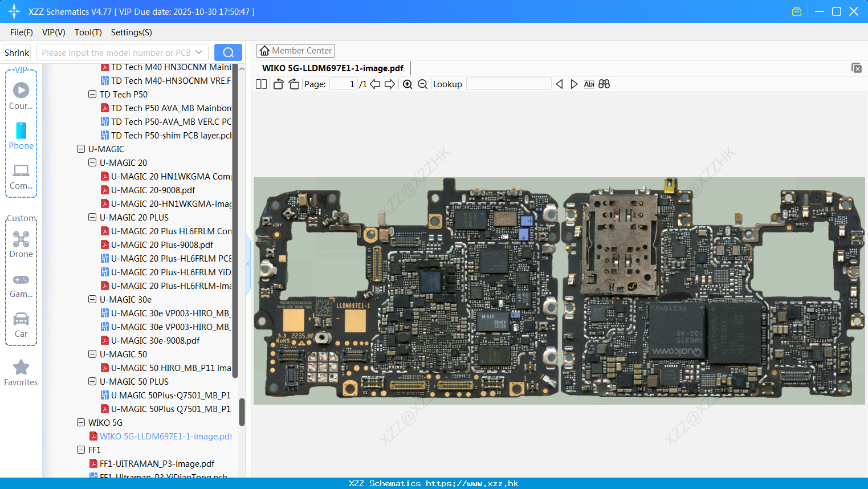Viewport: 868px width, 489px height.
Task: Open the Courses section in sidebar
Action: click(x=21, y=96)
